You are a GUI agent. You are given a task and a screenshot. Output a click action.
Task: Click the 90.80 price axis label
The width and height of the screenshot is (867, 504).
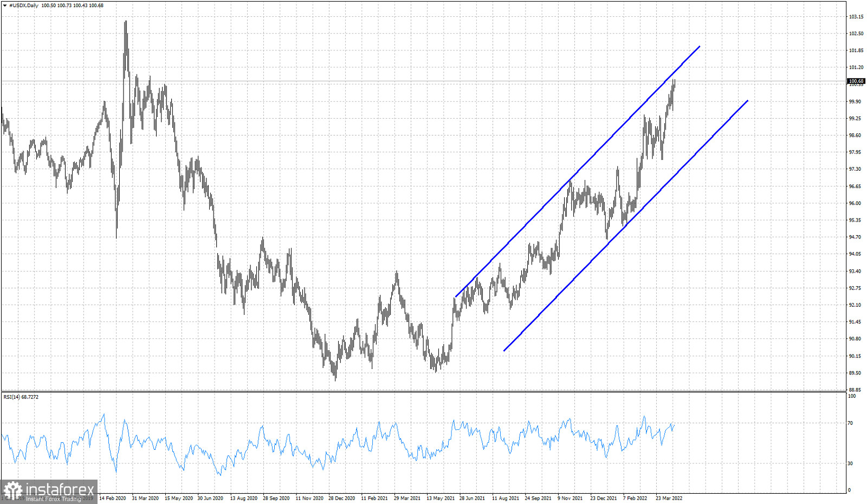tap(855, 339)
